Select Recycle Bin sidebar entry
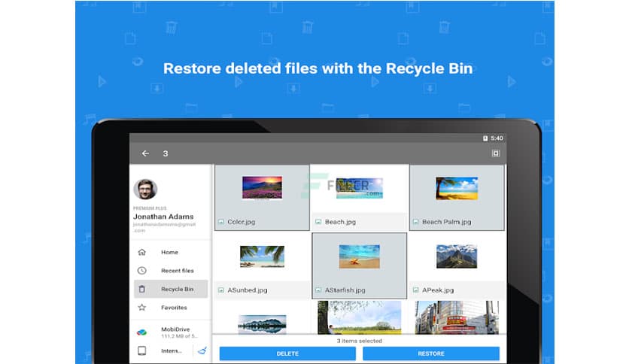Viewport: 629px width, 364px height. tap(171, 289)
